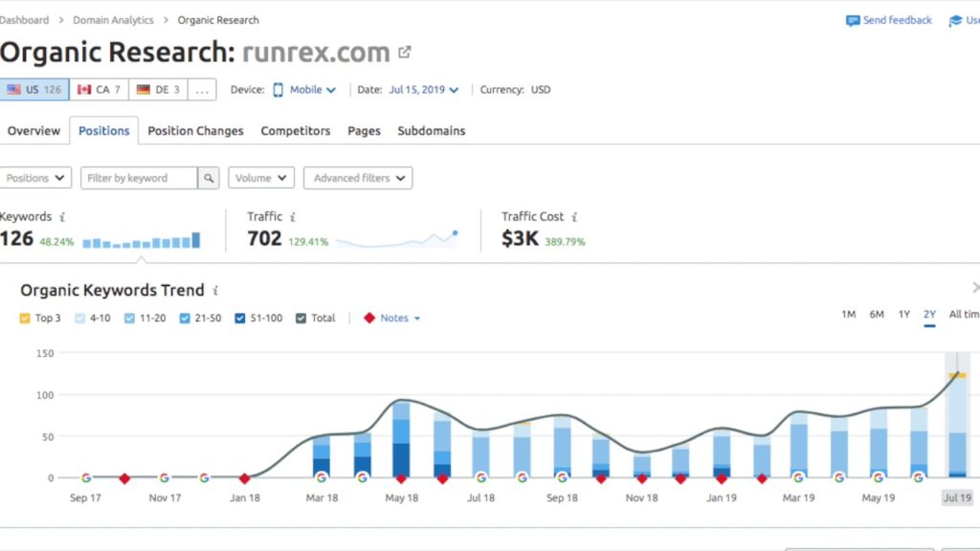Toggle the 11-20 positions checkbox
The height and width of the screenshot is (551, 980).
pos(129,318)
